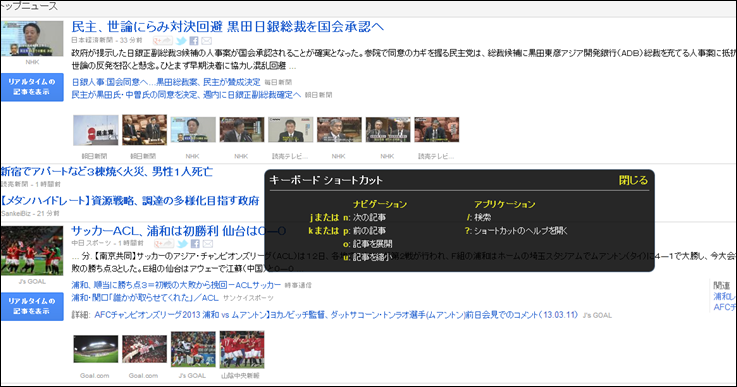The height and width of the screenshot is (387, 737).
Task: Share the soccer ACL article on Facebook
Action: pos(195,244)
